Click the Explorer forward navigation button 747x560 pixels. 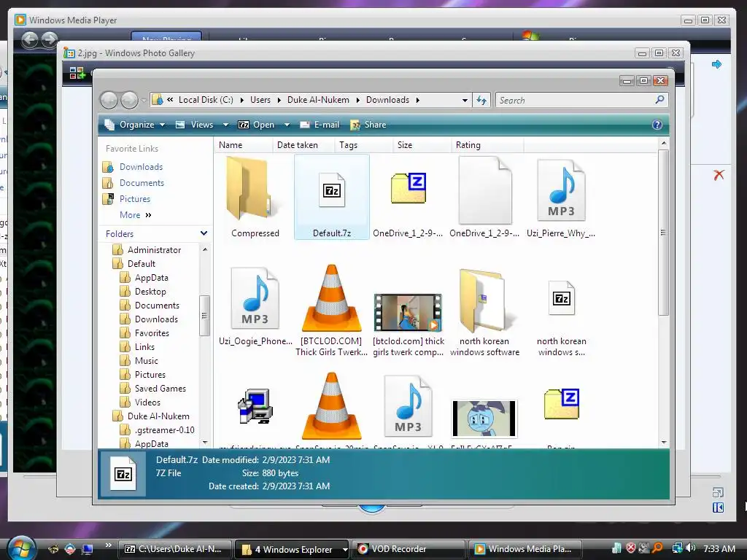pos(128,100)
